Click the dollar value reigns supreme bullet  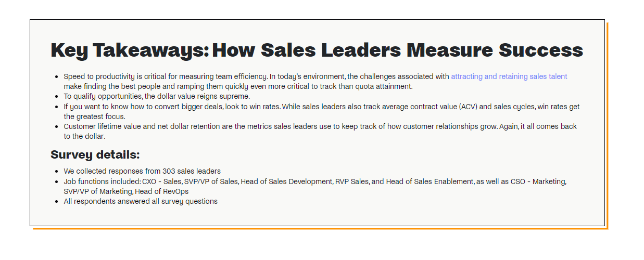[157, 97]
